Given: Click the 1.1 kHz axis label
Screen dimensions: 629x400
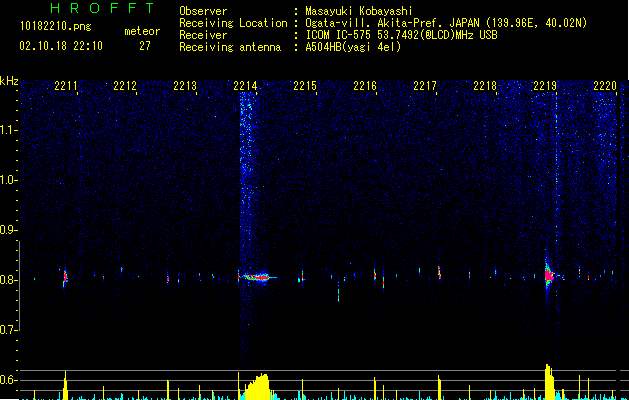Looking at the screenshot, I should (9, 130).
